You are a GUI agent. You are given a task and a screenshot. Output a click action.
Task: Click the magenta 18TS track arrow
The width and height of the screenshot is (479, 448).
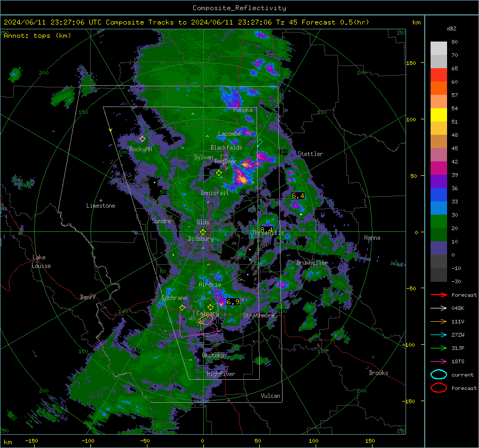pyautogui.click(x=439, y=362)
